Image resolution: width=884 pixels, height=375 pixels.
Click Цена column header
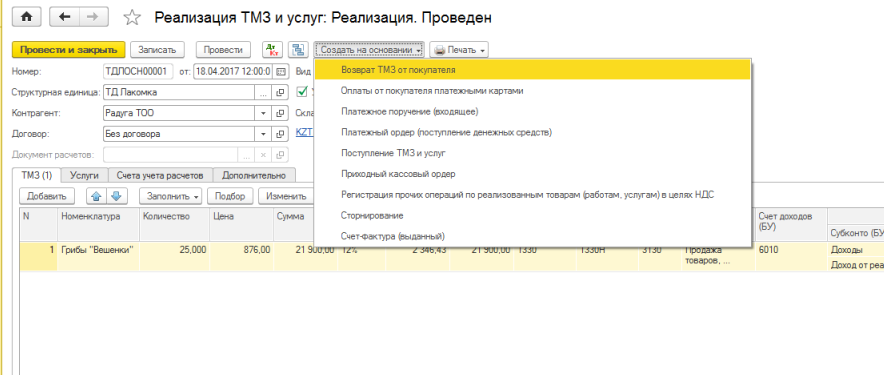point(241,224)
